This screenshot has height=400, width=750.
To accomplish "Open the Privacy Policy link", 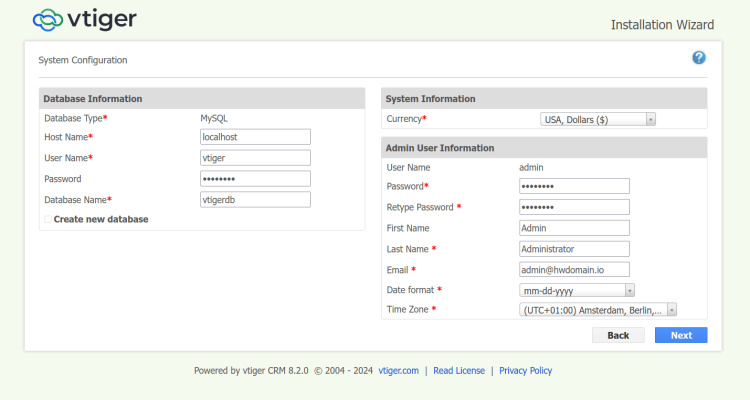I will (x=525, y=371).
